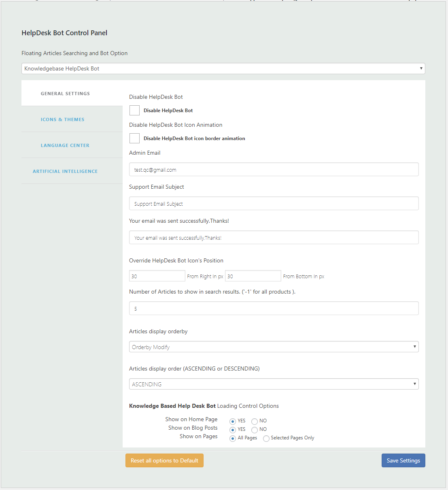Click the Admin Email label
Image resolution: width=448 pixels, height=490 pixels.
pyautogui.click(x=144, y=153)
